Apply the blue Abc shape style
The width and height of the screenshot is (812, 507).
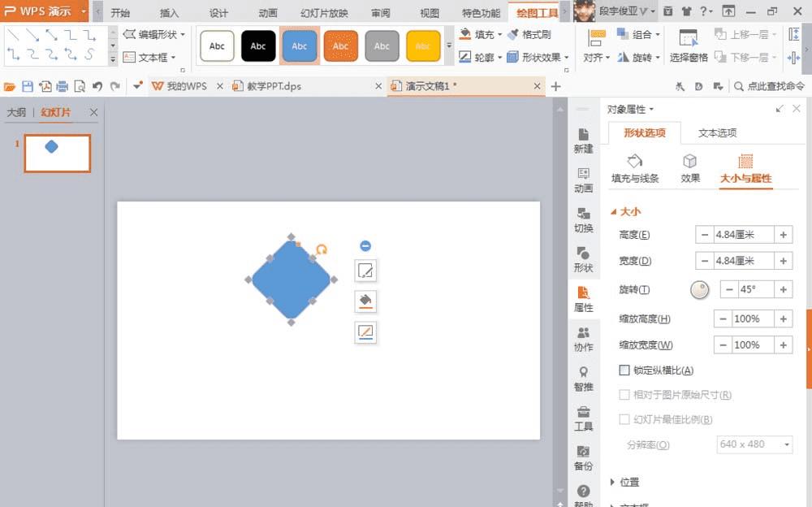pos(300,45)
